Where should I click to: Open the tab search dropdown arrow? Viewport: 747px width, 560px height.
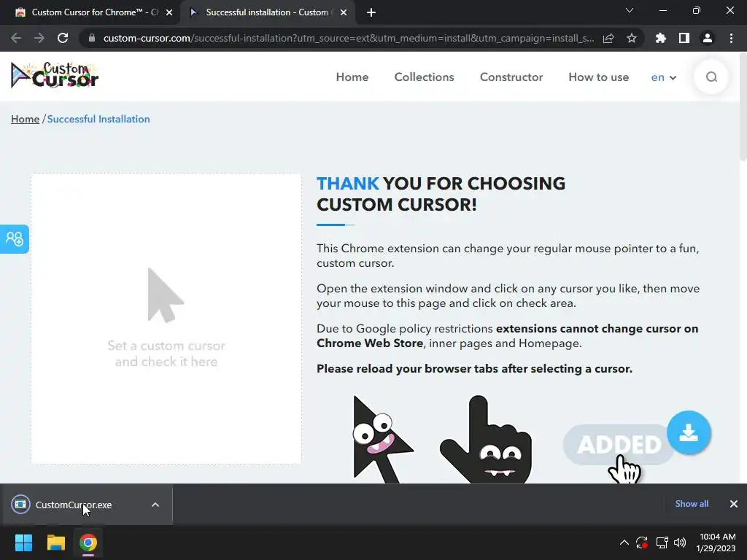tap(630, 10)
